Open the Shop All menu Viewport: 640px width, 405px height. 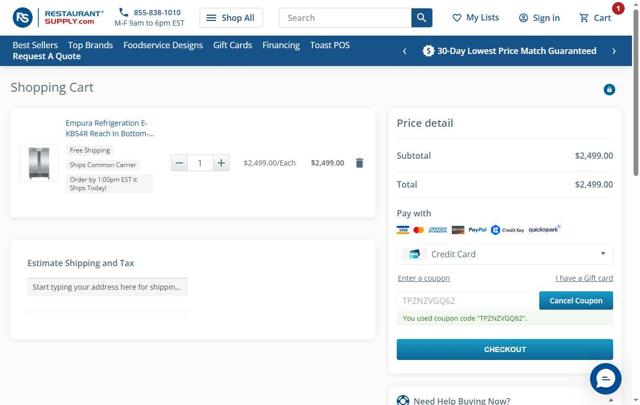point(231,18)
